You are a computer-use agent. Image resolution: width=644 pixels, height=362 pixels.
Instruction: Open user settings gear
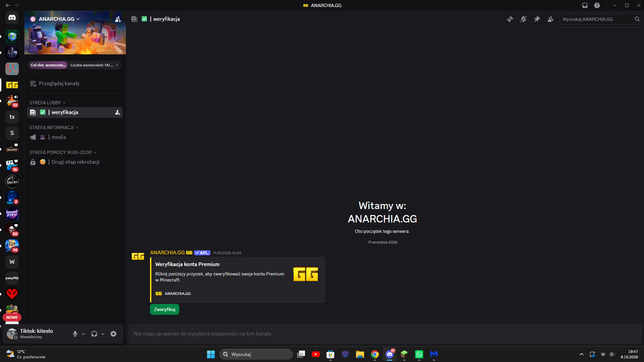[x=113, y=334]
